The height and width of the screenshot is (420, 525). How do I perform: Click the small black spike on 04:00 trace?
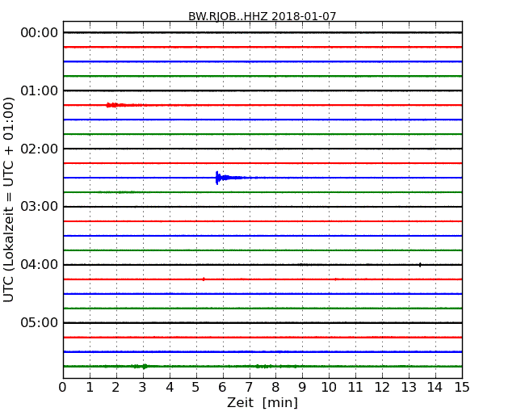click(x=420, y=265)
